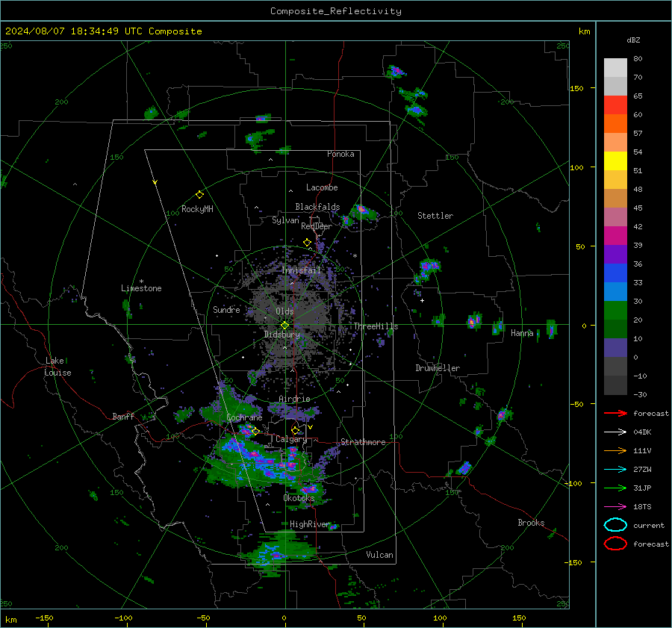
Task: Click the Limestone label
Action: point(141,288)
